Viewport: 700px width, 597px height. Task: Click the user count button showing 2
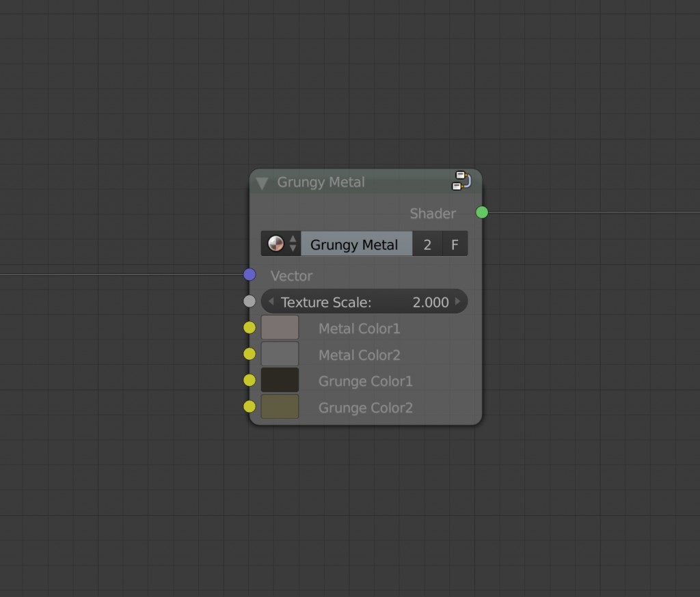(427, 243)
